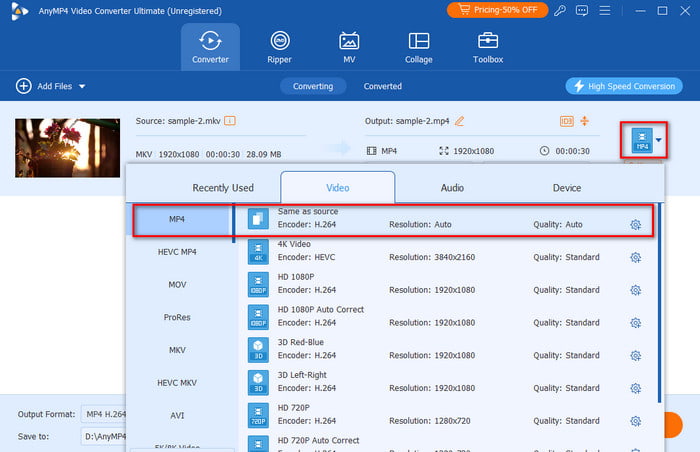Choose the HD 720P preset icon
Viewport: 700px width, 452px height.
(258, 415)
